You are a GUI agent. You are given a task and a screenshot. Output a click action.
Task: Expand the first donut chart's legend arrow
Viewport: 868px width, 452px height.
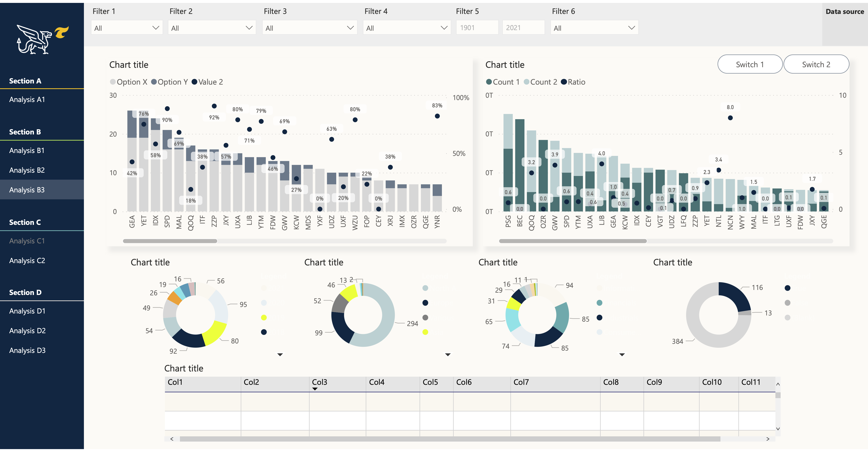tap(280, 354)
